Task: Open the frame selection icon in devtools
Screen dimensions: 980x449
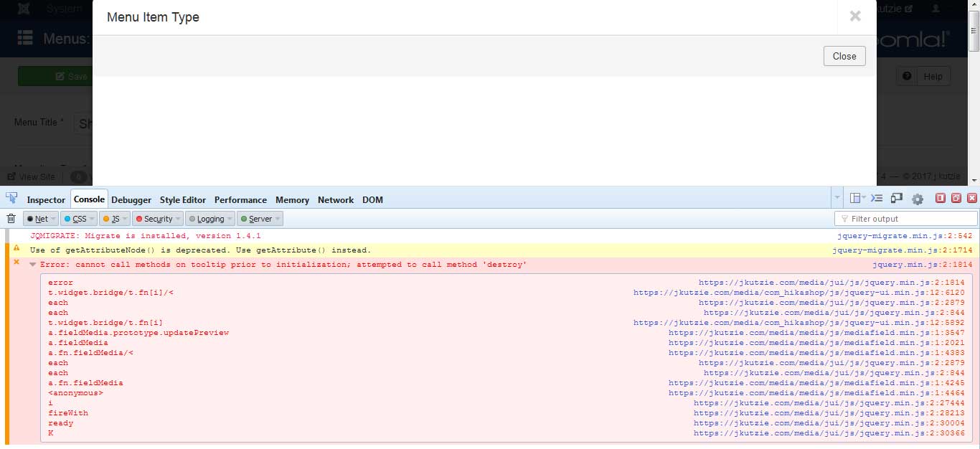Action: [857, 199]
